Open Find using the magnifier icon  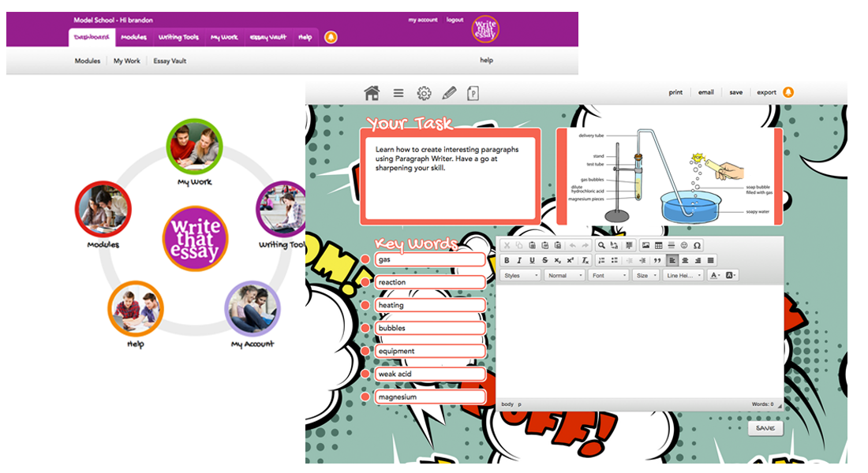coord(601,245)
